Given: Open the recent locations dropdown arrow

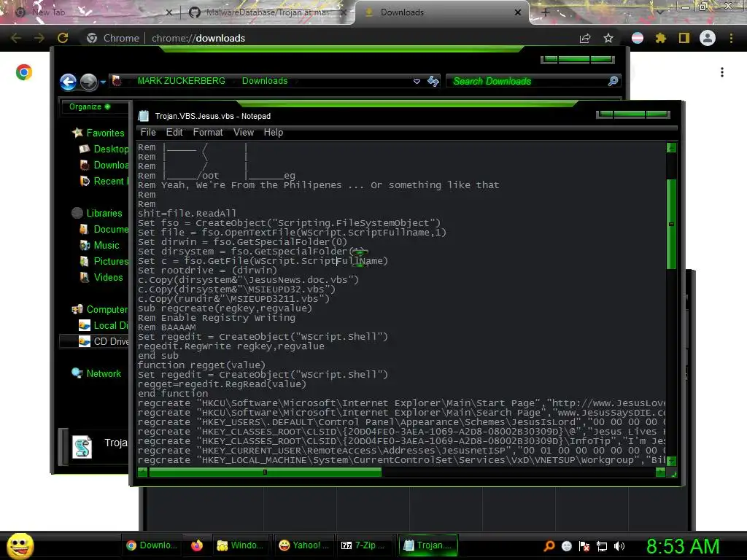Looking at the screenshot, I should coord(103,82).
